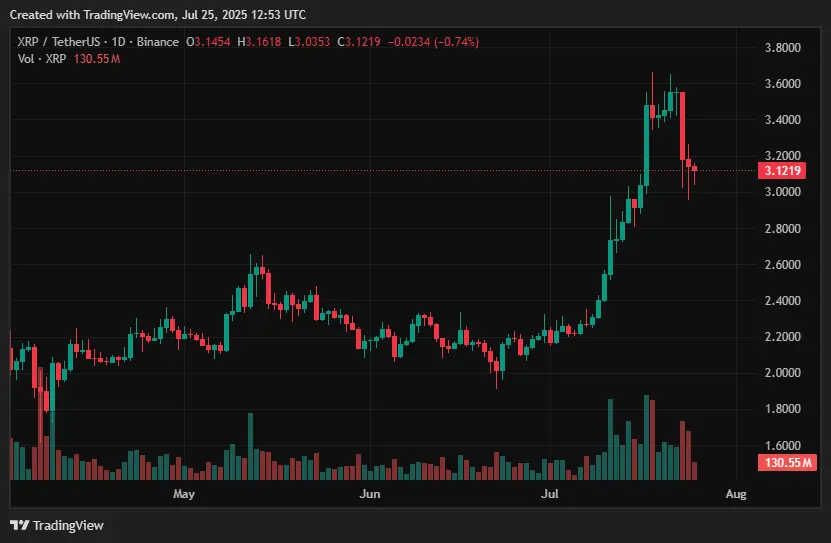Click the 1.6000 price axis label
This screenshot has height=543, width=831.
[x=782, y=446]
